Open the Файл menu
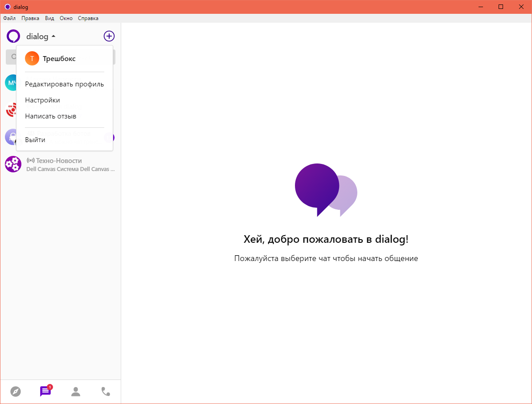The width and height of the screenshot is (532, 404). 9,18
